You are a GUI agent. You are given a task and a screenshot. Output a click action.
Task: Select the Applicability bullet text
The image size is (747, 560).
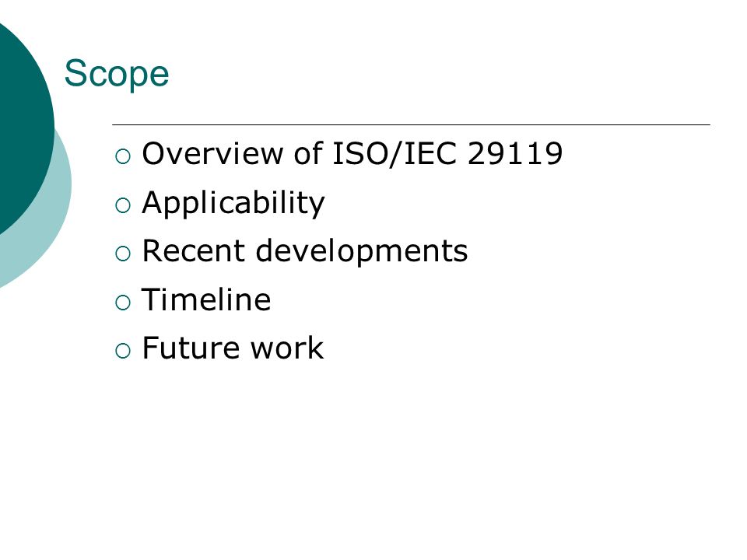click(x=233, y=203)
